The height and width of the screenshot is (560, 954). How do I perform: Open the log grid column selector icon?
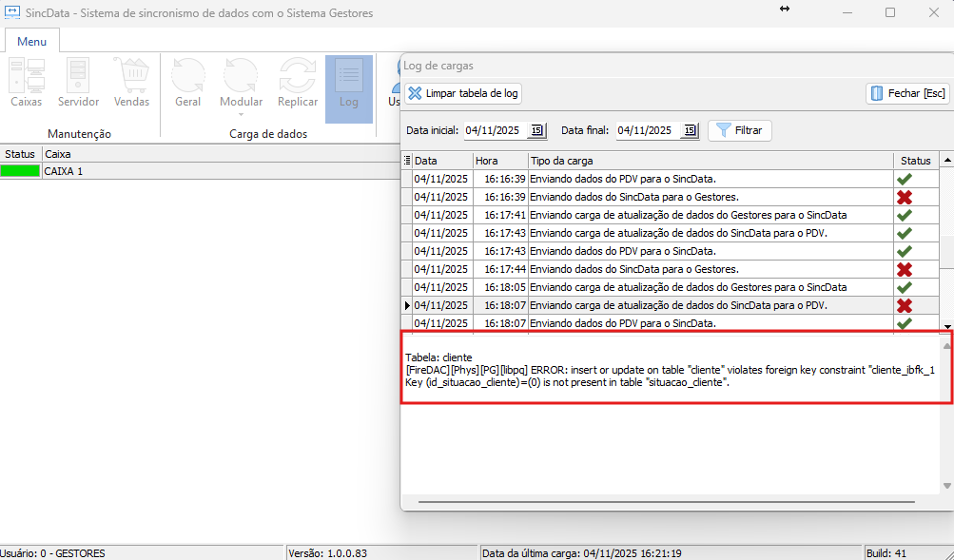(x=407, y=161)
